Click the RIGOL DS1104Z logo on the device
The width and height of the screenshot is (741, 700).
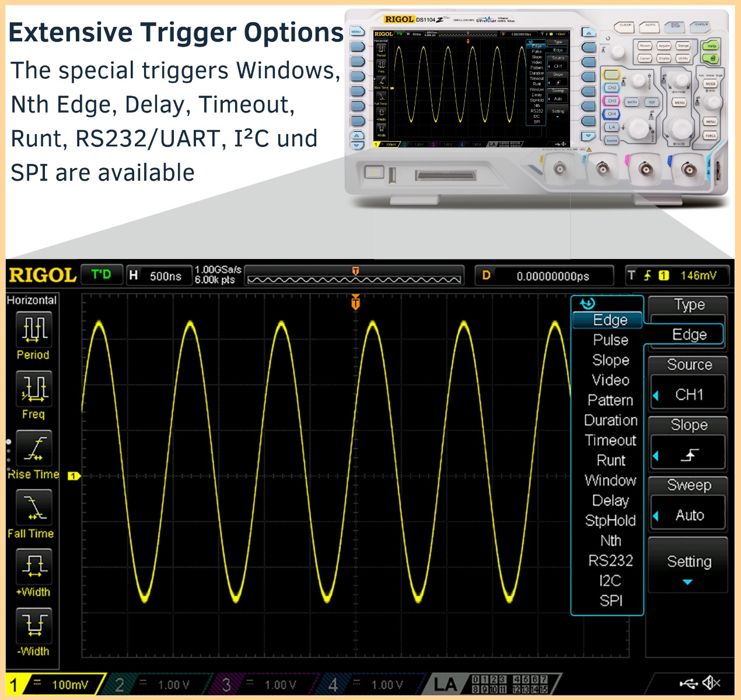(x=417, y=19)
